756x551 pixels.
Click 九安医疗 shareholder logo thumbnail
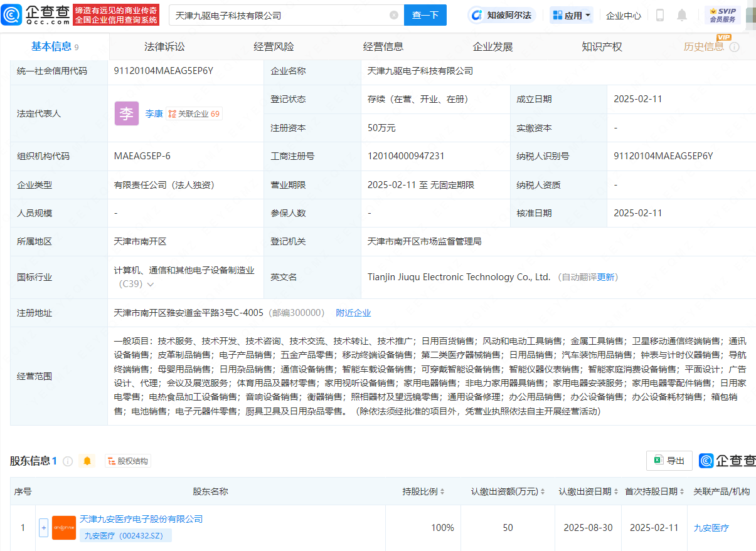64,528
